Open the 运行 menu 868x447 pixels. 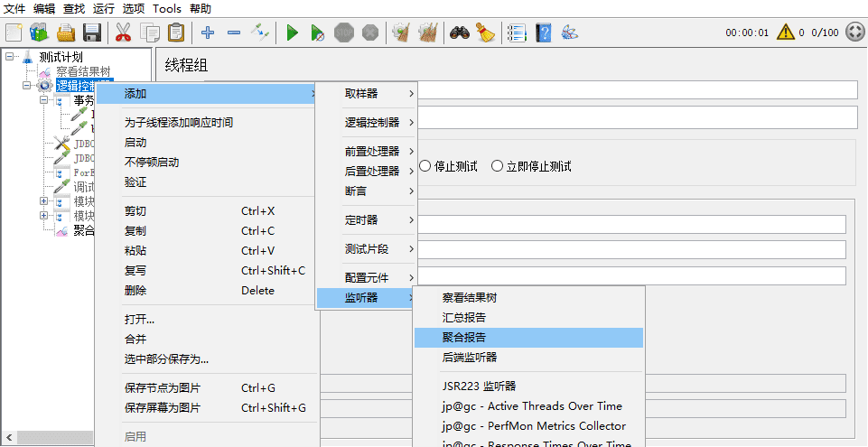point(104,9)
